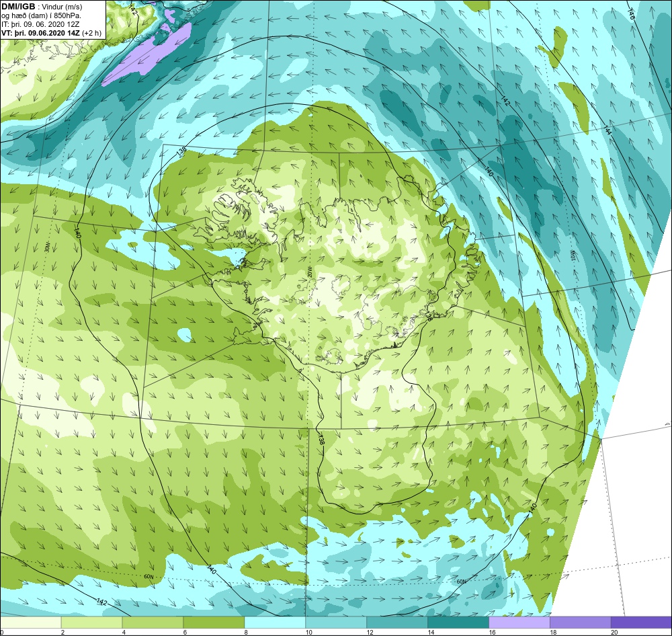672x636 pixels.
Task: Click the 'og hæð (dam) í 850hPa.' line
Action: tap(42, 15)
